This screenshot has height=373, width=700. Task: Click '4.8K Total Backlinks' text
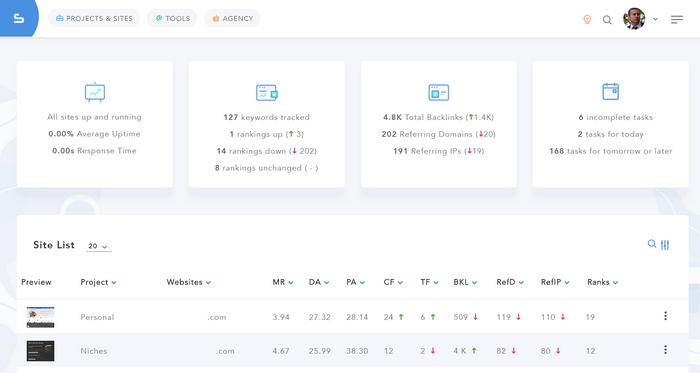423,117
